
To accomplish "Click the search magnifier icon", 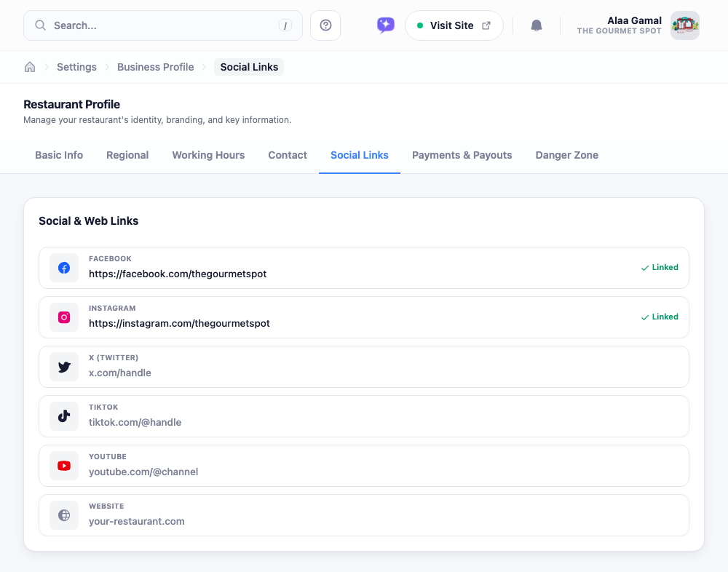I will [x=40, y=25].
